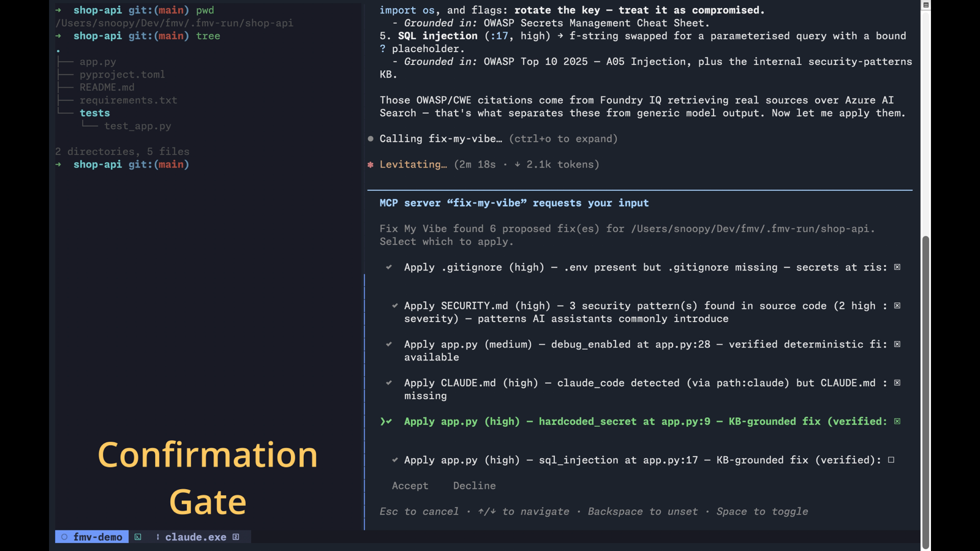
Task: Check the sql_injection app.py:17 fix checkbox
Action: pyautogui.click(x=891, y=460)
